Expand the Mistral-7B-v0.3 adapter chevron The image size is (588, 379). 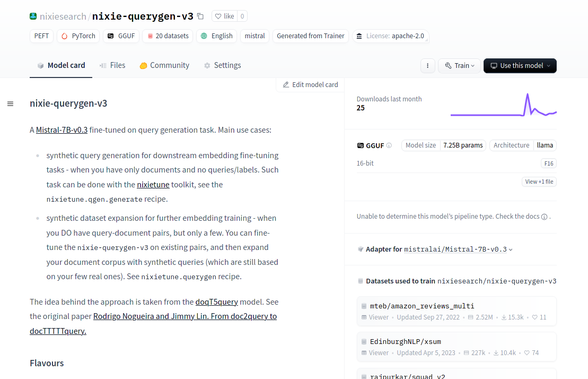coord(511,249)
